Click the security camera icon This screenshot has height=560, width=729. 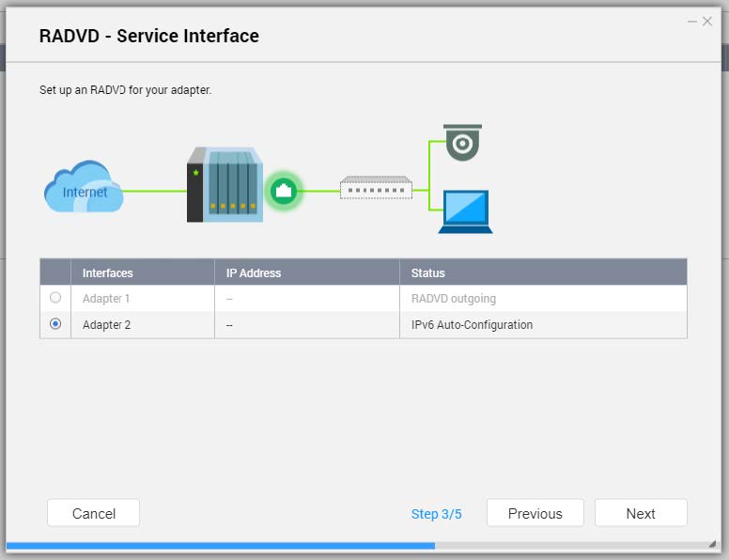tap(462, 142)
